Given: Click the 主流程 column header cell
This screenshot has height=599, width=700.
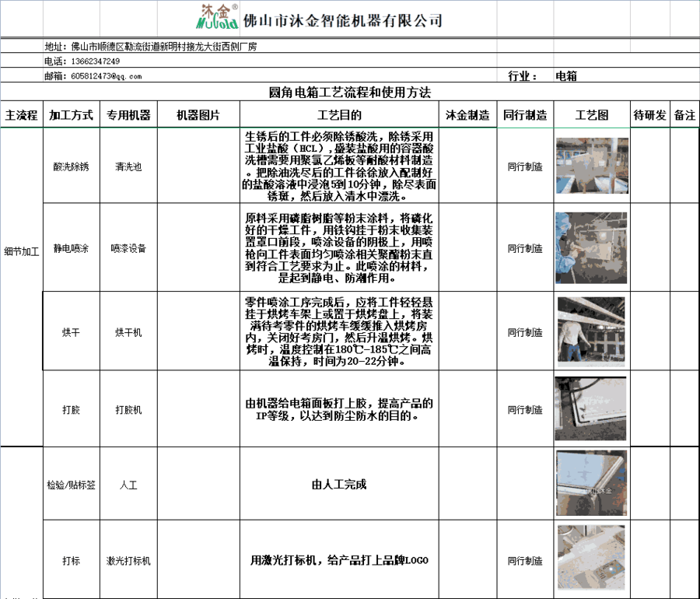Looking at the screenshot, I should point(21,115).
